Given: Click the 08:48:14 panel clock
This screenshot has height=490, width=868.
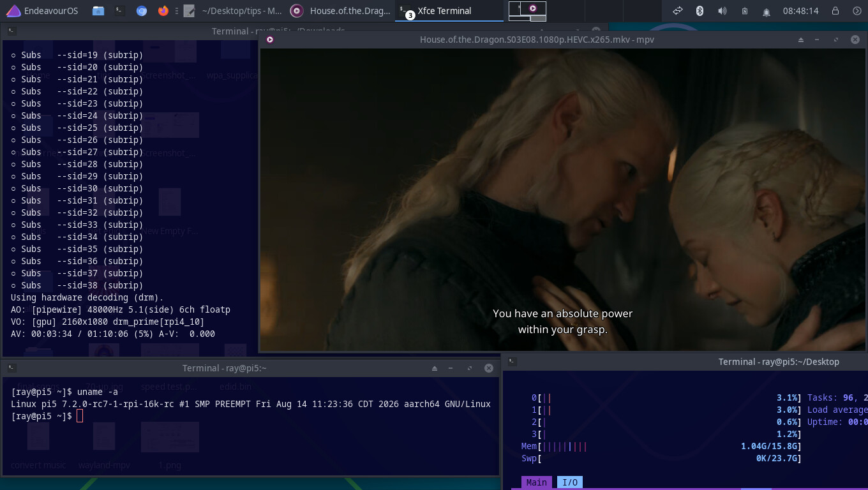Looking at the screenshot, I should click(800, 10).
